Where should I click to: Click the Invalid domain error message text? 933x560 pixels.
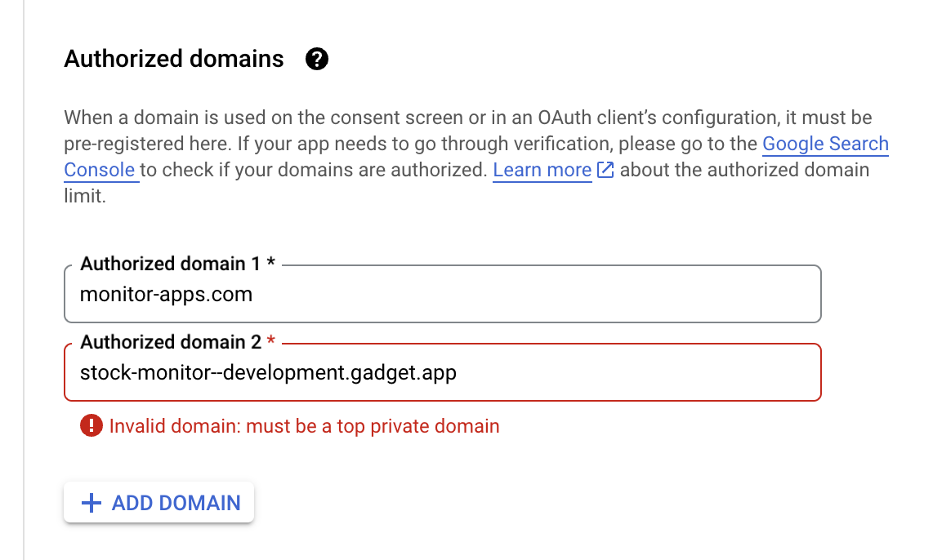point(304,426)
